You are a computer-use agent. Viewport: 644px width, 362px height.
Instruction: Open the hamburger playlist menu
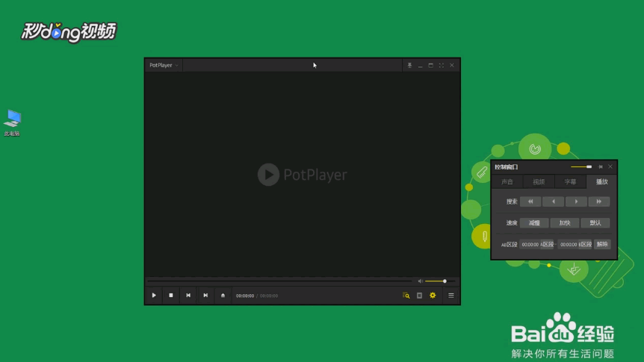(x=451, y=296)
